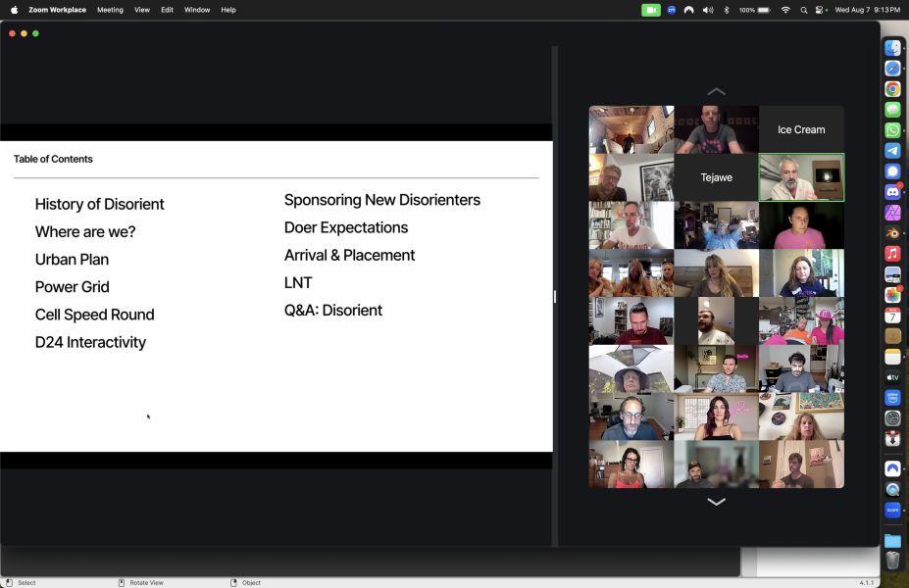Open Spotlight search from menu bar

tap(804, 10)
